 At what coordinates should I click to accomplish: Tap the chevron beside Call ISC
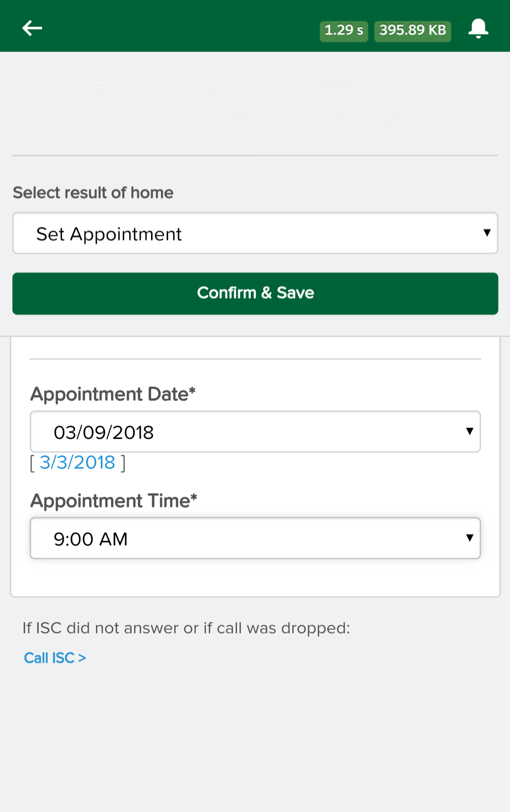click(x=82, y=658)
